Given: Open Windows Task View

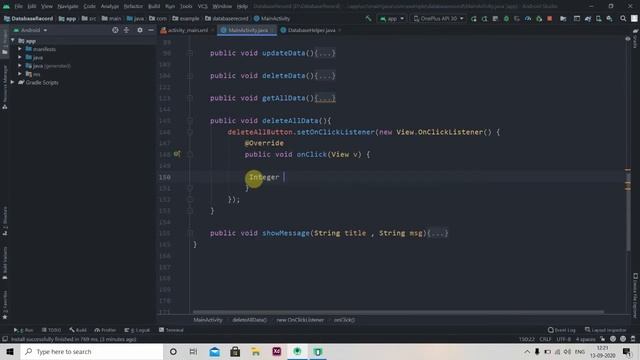Looking at the screenshot, I should point(193,351).
